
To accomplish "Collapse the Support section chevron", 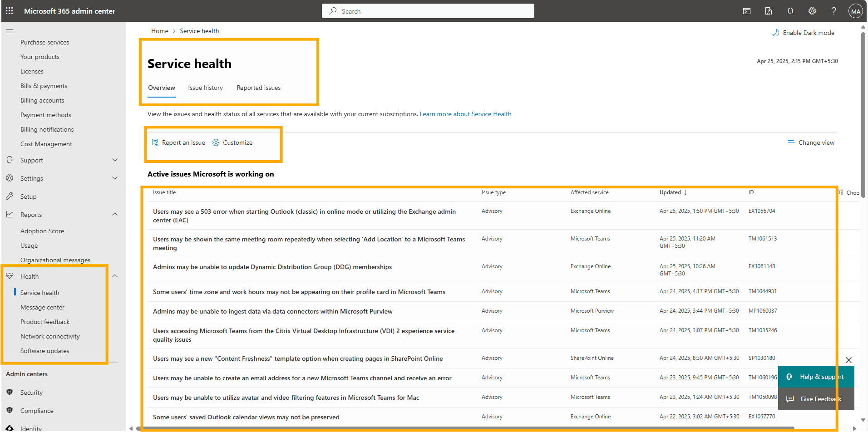I will point(115,160).
